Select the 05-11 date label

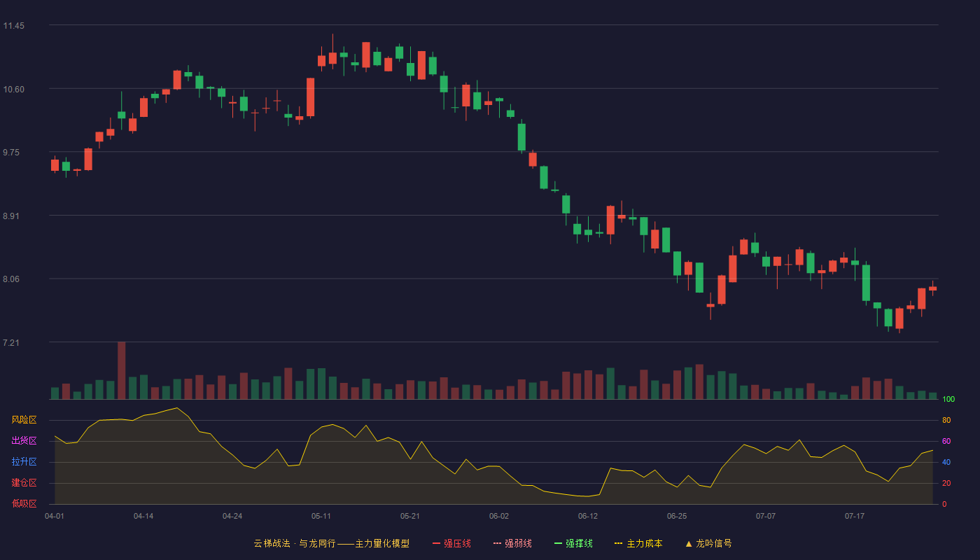[321, 516]
